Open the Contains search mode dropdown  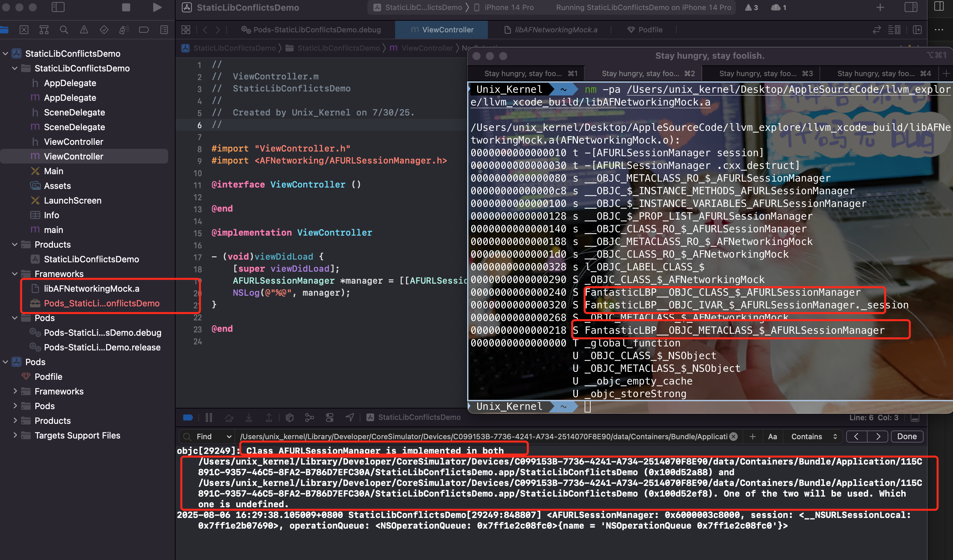(x=814, y=437)
